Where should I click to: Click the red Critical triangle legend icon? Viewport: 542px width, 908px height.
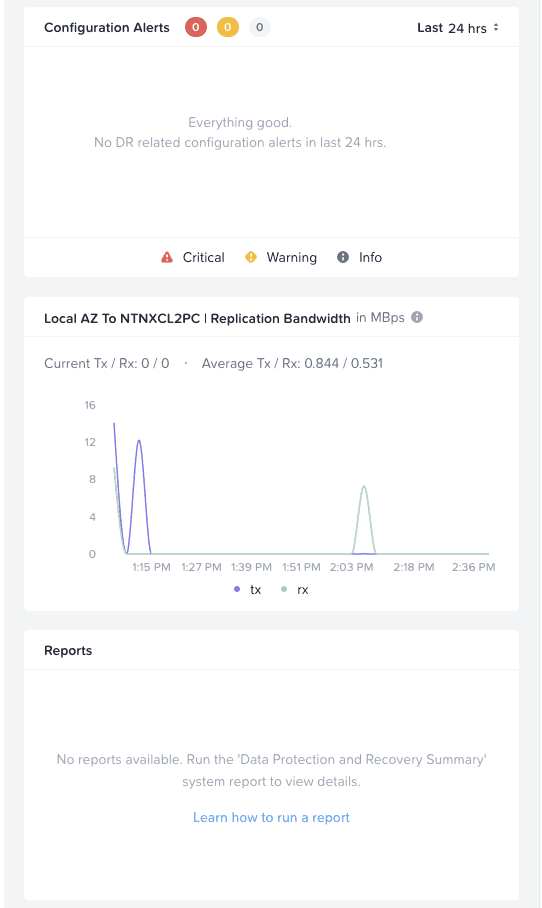pos(167,257)
